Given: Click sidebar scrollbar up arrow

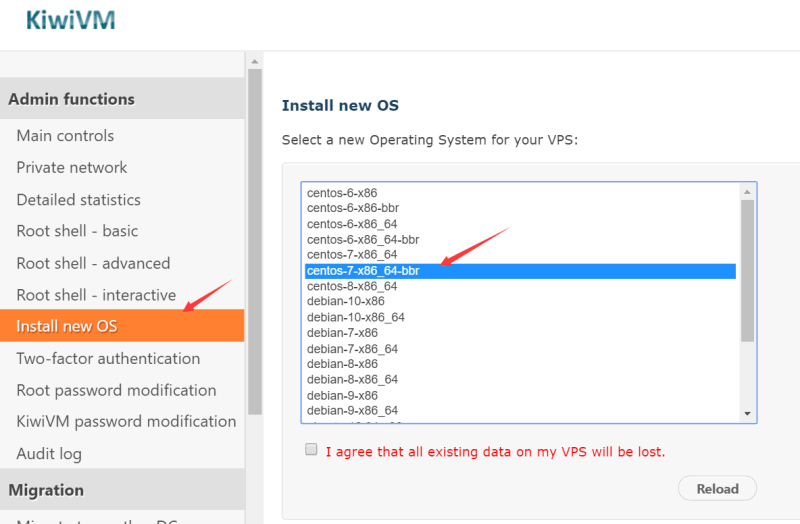Looking at the screenshot, I should point(255,62).
